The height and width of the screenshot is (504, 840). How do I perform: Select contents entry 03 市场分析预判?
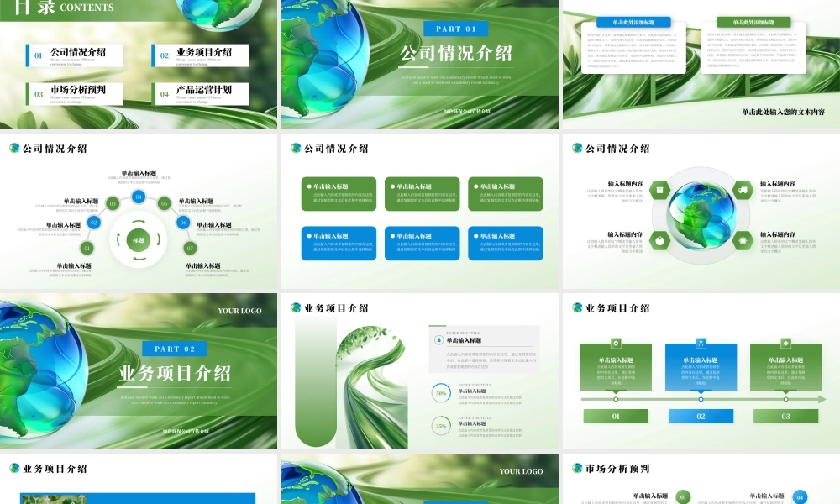click(75, 94)
